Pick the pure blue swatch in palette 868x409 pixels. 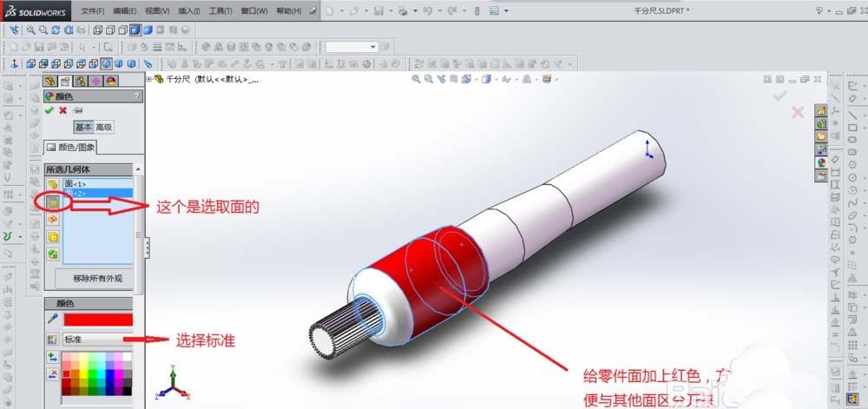click(109, 373)
